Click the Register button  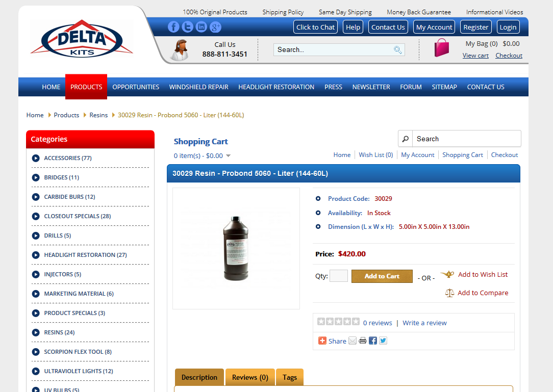click(476, 27)
